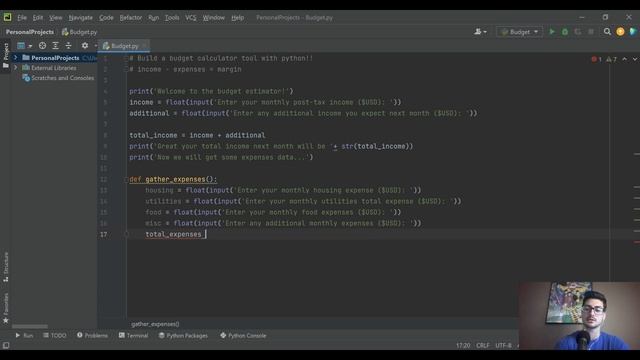
Task: Select Scratches and Consoles item
Action: pyautogui.click(x=62, y=78)
